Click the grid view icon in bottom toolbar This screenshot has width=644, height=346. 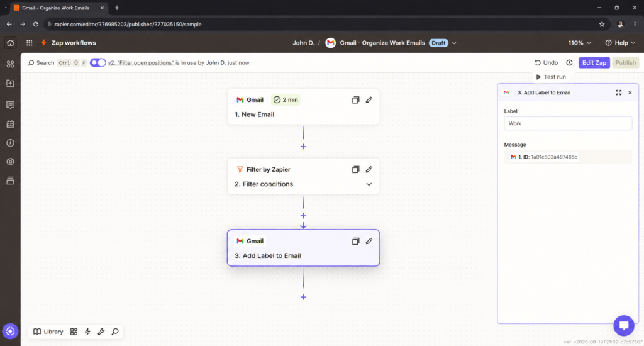coord(74,332)
